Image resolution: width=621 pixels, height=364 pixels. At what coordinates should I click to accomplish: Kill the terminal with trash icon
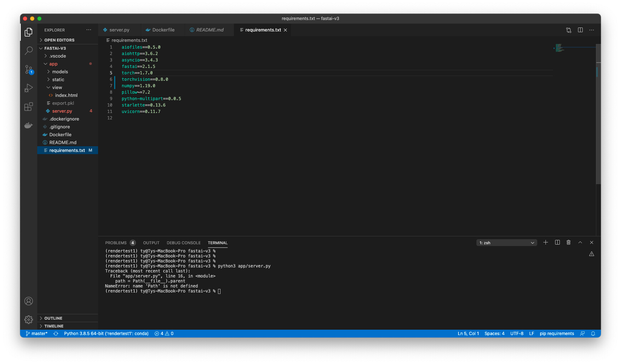pos(568,242)
